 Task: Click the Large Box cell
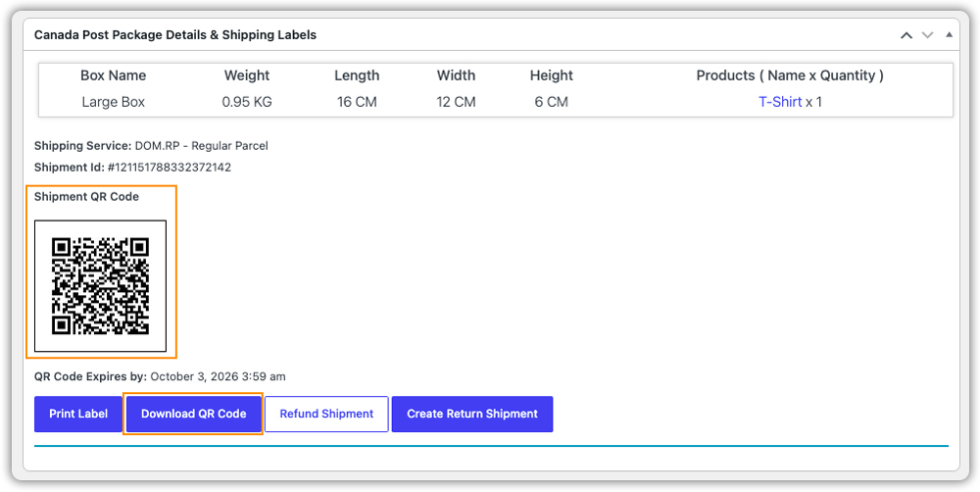113,102
